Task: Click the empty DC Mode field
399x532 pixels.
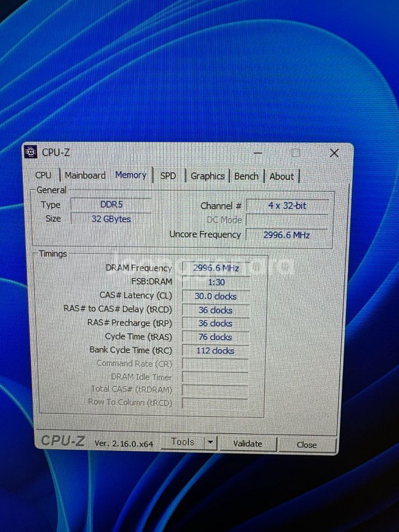Action: (287, 220)
